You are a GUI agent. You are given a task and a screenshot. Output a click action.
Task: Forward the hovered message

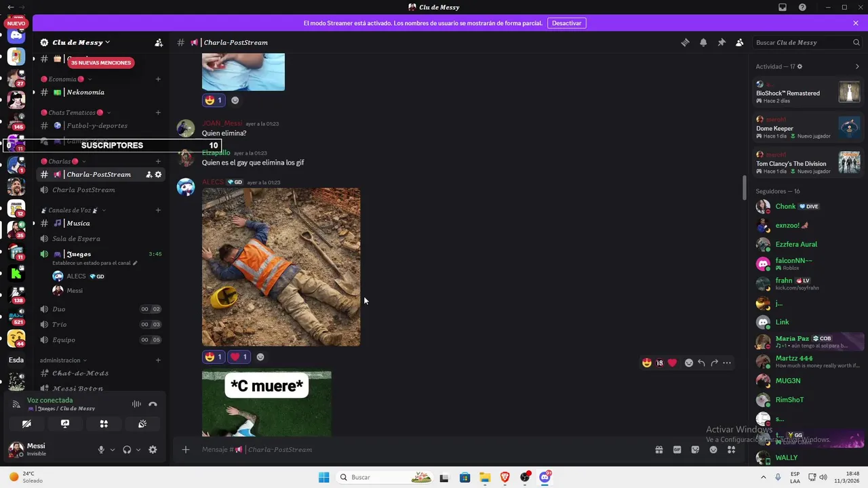point(714,363)
